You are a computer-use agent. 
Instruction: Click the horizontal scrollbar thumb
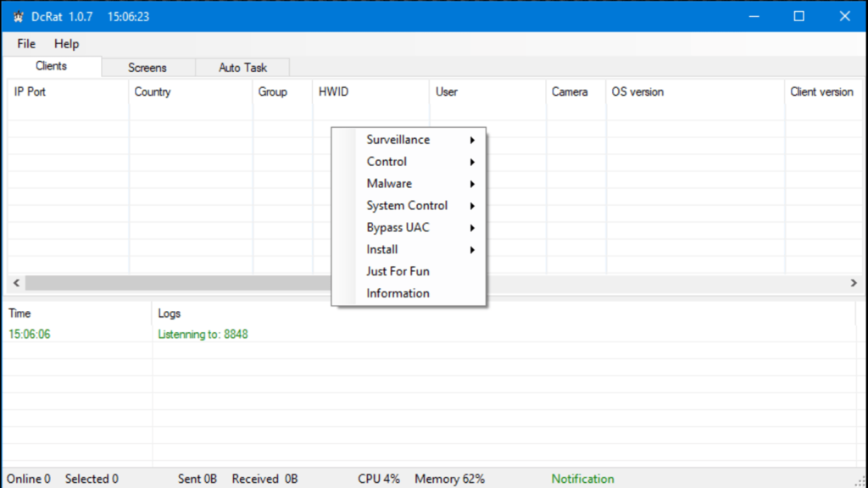pos(178,283)
